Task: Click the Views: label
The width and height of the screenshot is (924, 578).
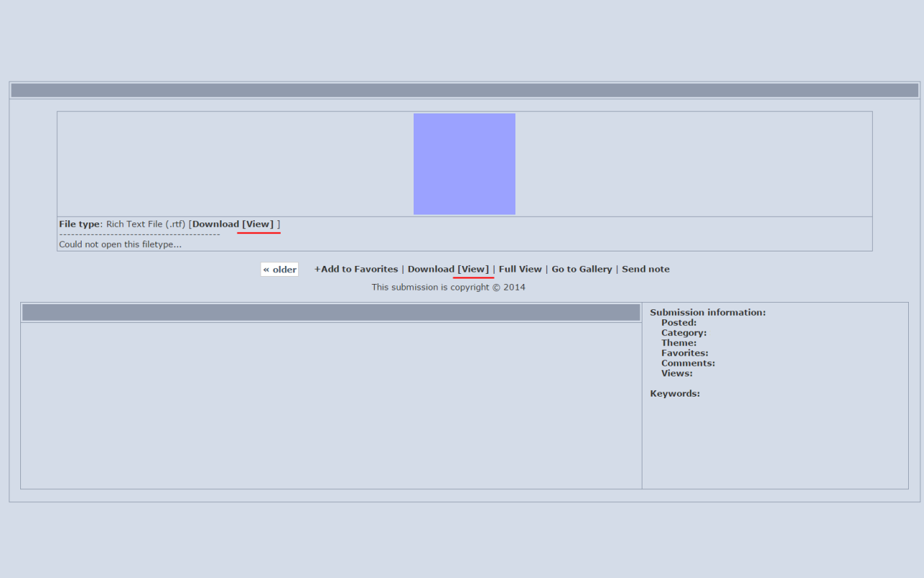Action: [676, 373]
